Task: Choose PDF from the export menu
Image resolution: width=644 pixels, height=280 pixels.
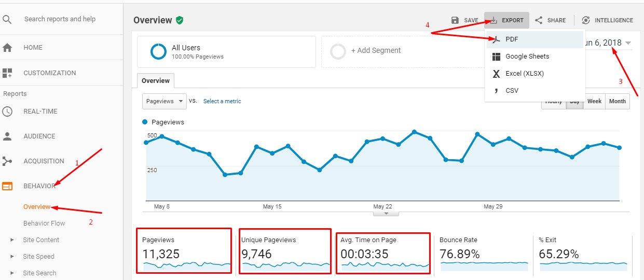Action: click(x=535, y=39)
